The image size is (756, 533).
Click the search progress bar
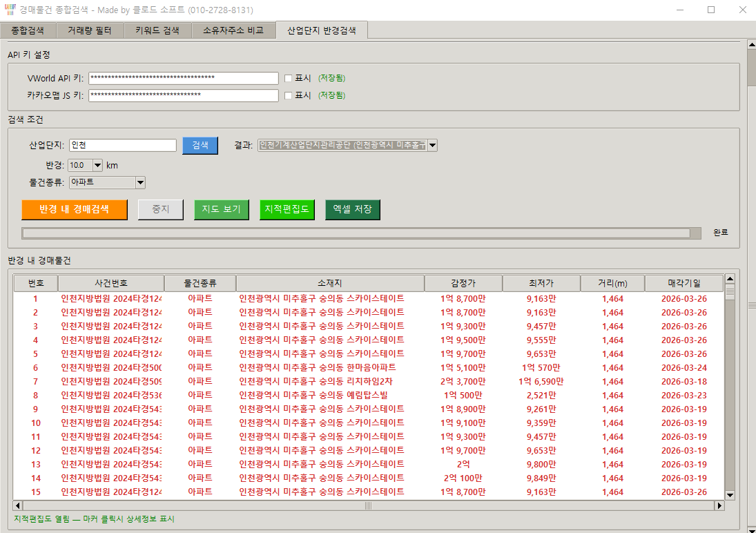[x=356, y=233]
